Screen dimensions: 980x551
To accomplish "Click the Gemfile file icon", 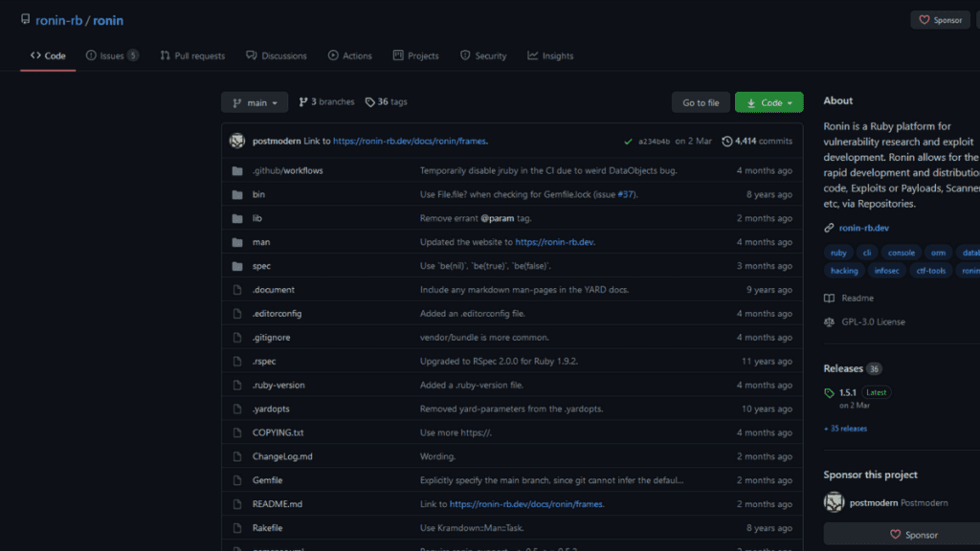I will pos(237,480).
